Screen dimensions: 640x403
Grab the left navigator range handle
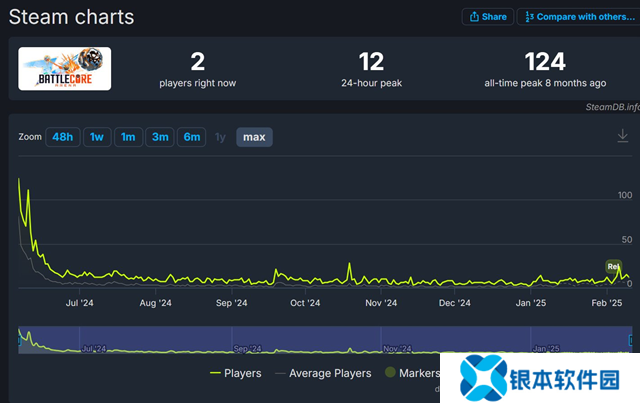(19, 340)
